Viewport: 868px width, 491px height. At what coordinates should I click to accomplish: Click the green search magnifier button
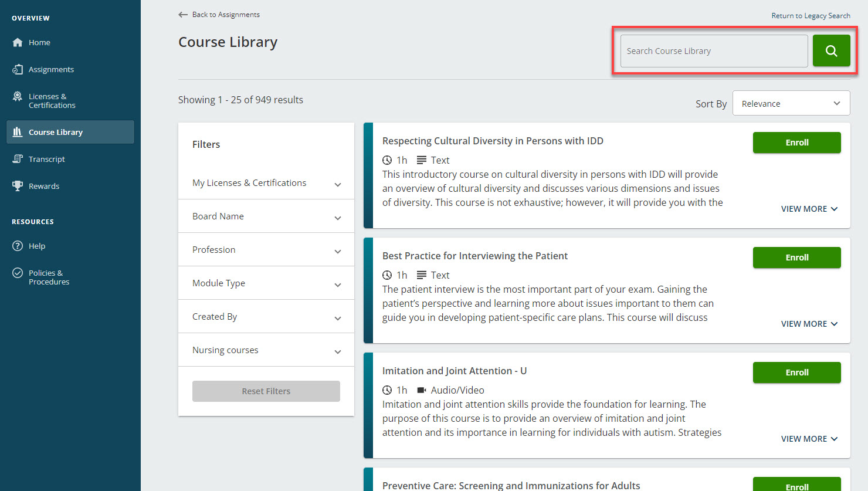click(x=831, y=50)
